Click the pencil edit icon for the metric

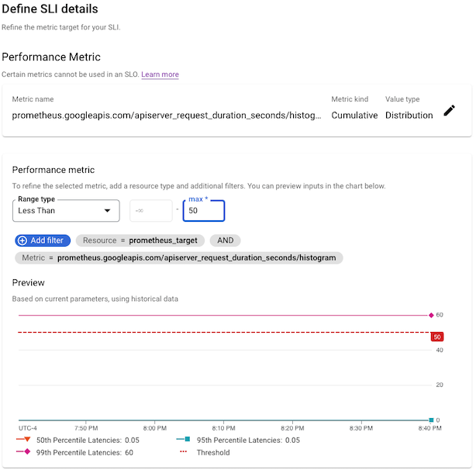(x=450, y=111)
